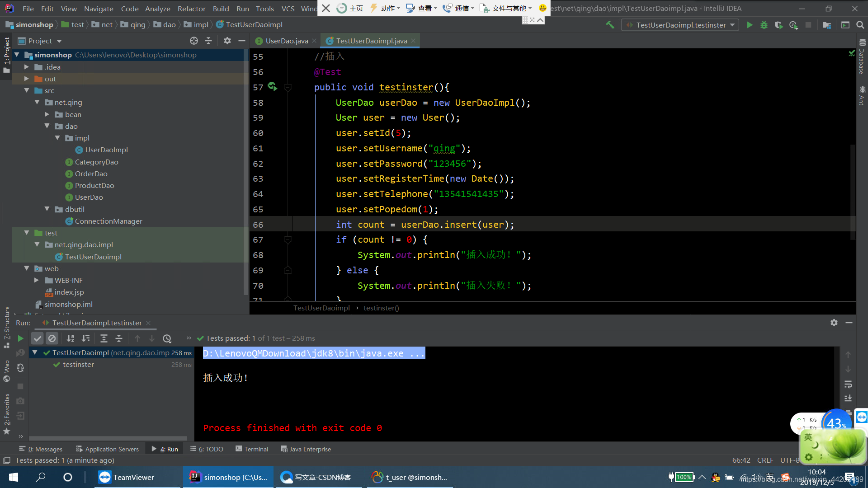
Task: Click the testinster() editor breadcrumb
Action: coord(381,308)
